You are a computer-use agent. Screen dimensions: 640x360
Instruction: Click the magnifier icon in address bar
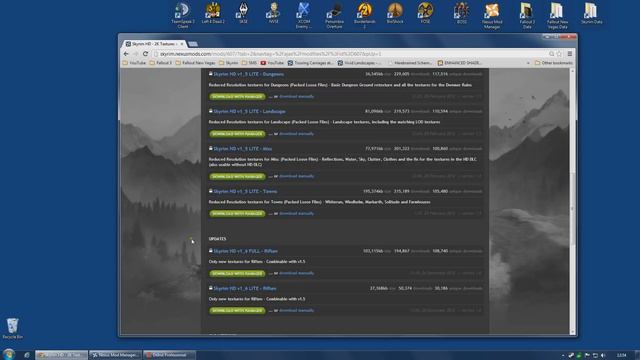coord(551,54)
